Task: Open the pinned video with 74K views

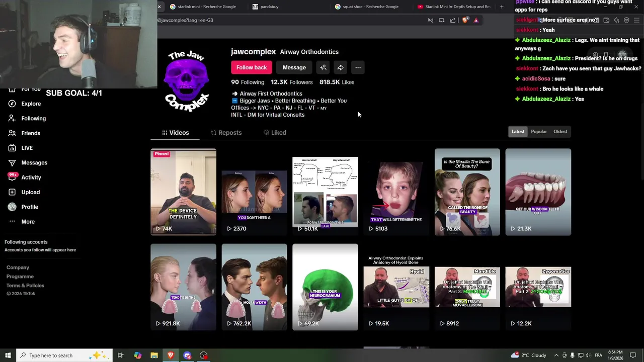Action: [183, 192]
